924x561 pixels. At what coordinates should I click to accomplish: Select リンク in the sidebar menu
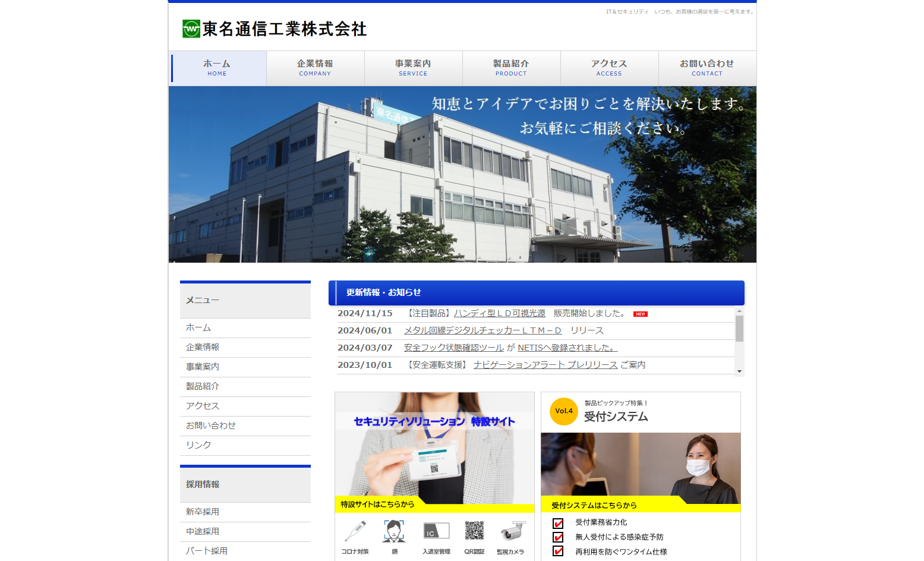pos(245,446)
